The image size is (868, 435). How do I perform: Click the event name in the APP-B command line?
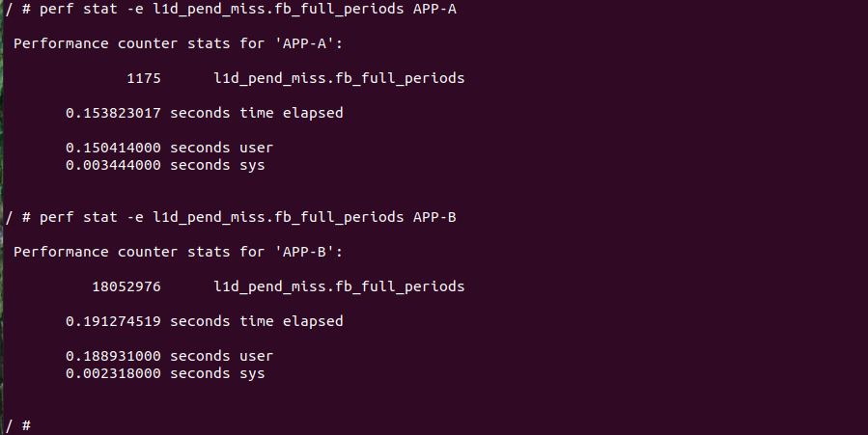pyautogui.click(x=278, y=217)
